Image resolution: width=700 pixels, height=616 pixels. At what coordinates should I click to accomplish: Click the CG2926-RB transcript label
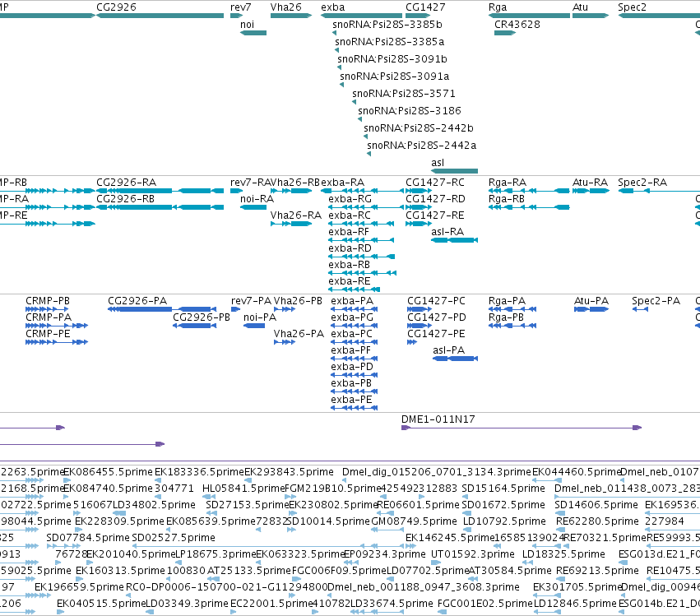click(x=126, y=199)
